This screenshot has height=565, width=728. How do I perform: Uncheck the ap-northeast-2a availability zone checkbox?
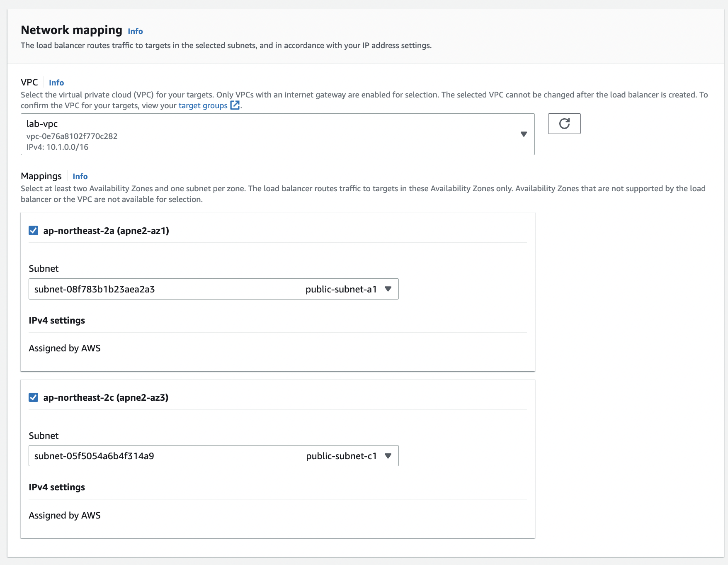click(34, 231)
